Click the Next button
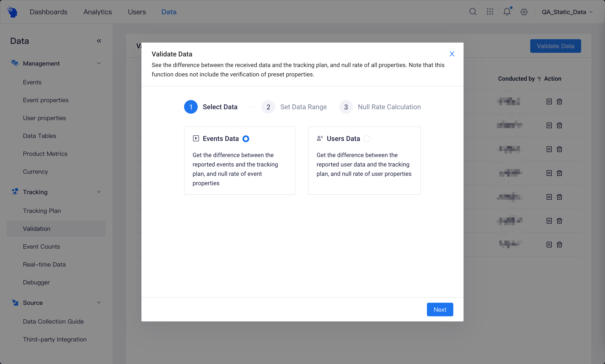605x364 pixels. click(439, 309)
